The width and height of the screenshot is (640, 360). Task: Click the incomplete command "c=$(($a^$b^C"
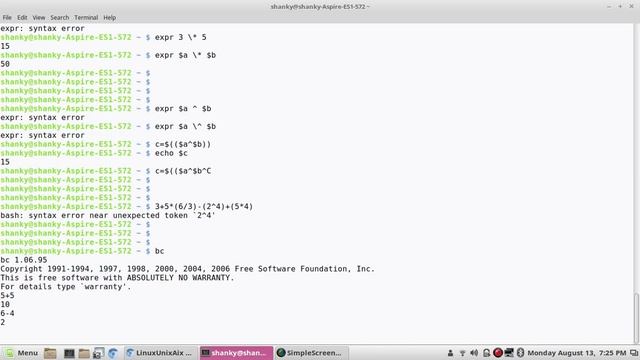tap(183, 171)
